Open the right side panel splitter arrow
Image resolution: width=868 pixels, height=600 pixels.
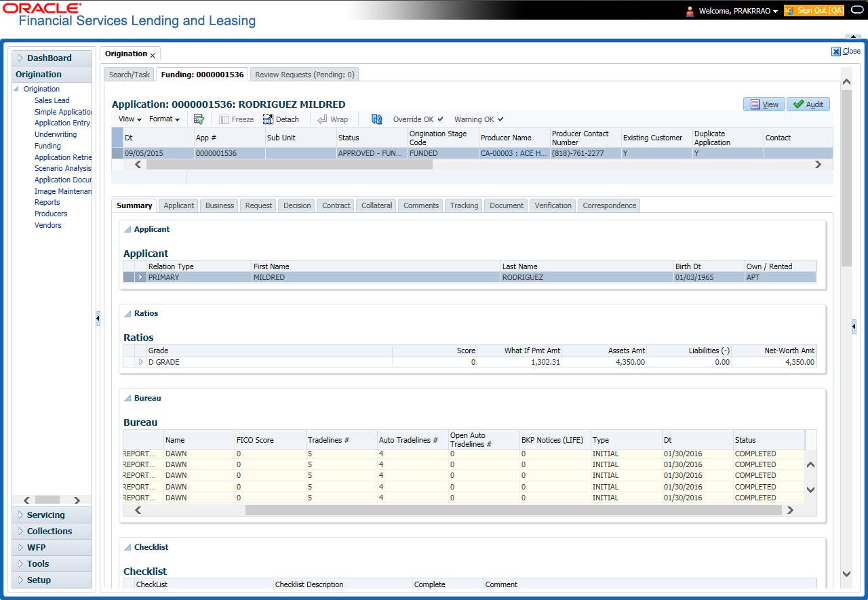[x=854, y=327]
